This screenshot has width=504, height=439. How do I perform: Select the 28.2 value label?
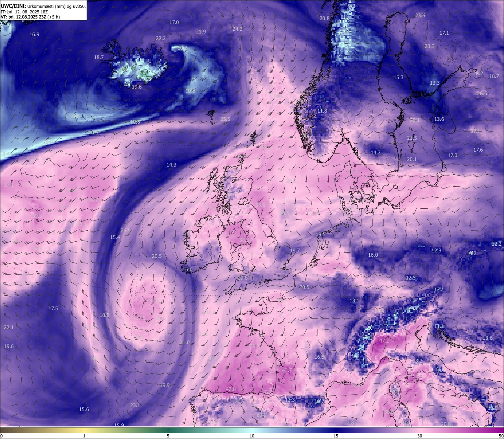[478, 74]
